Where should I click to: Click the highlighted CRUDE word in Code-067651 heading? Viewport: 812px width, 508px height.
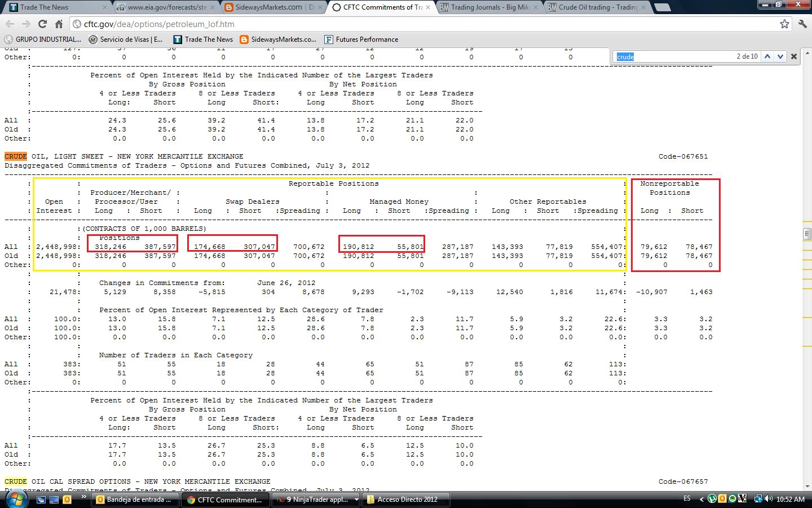(16, 156)
